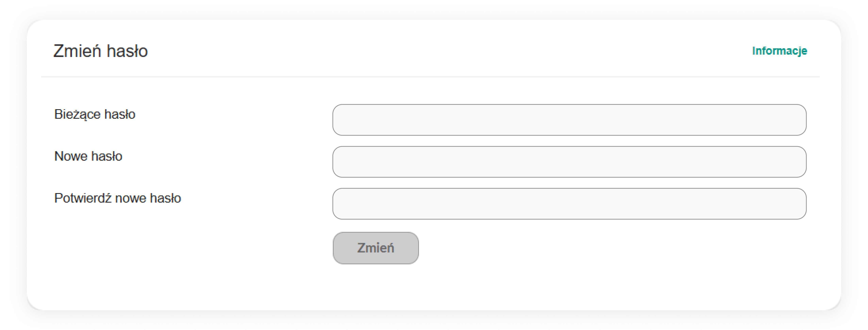Focus the Bieżące hasło input field

[569, 120]
